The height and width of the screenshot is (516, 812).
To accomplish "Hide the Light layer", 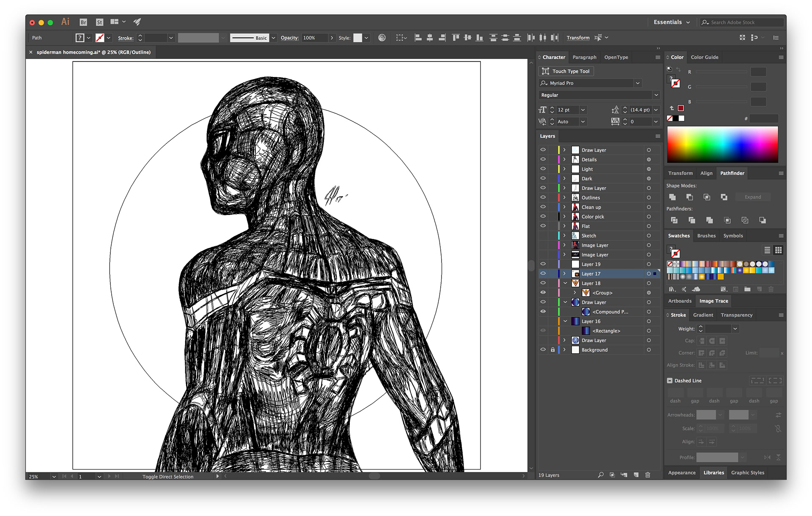I will tap(543, 169).
